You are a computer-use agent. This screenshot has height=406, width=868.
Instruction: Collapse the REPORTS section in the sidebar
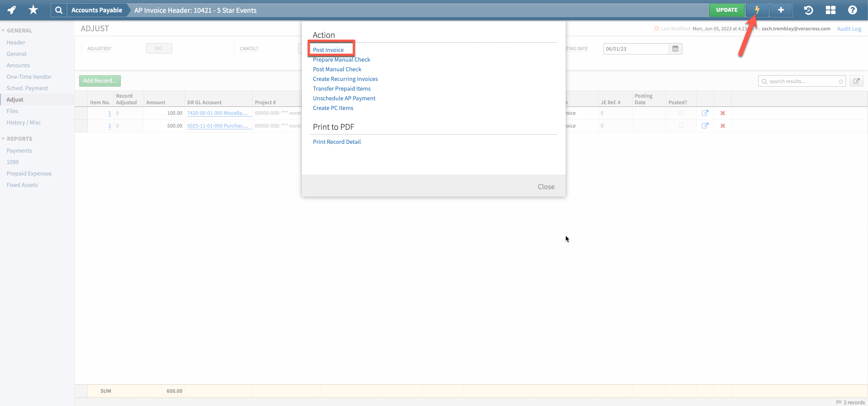[4, 139]
